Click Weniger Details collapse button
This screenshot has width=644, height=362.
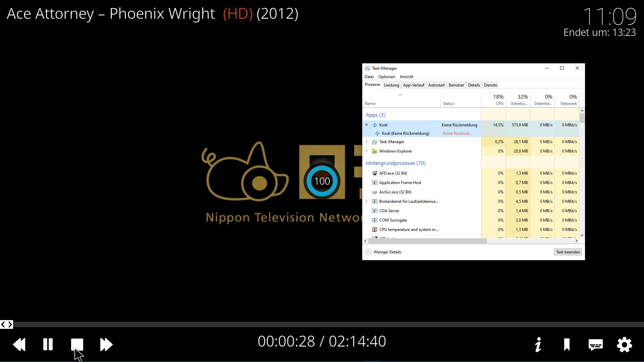tap(383, 252)
